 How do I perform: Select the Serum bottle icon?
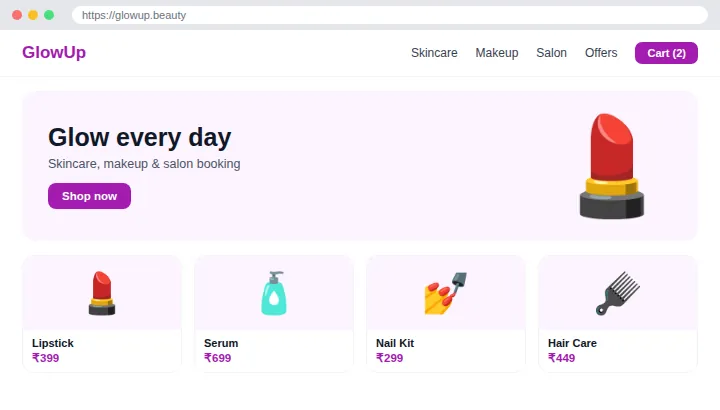pos(274,293)
